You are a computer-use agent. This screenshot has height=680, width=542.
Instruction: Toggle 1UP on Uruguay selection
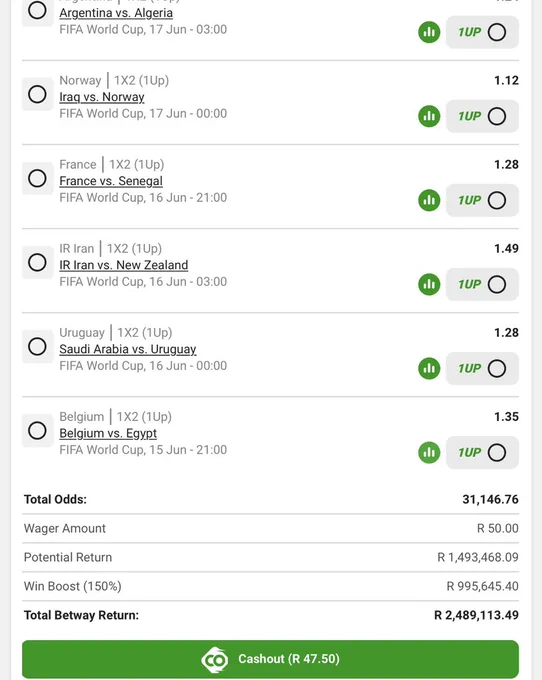[x=482, y=369]
